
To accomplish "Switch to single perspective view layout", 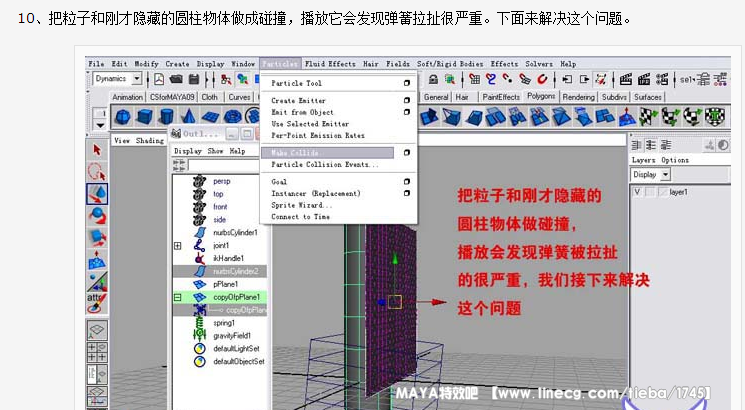I will 97,330.
